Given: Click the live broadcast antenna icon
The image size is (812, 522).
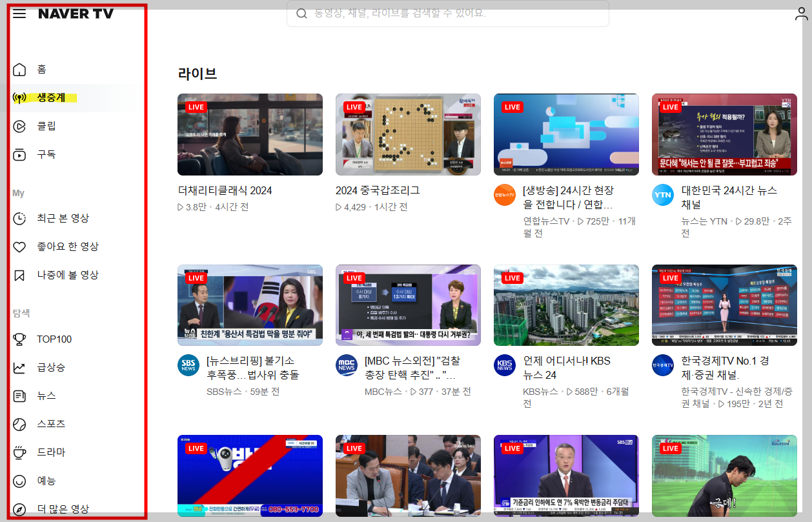Looking at the screenshot, I should point(20,98).
